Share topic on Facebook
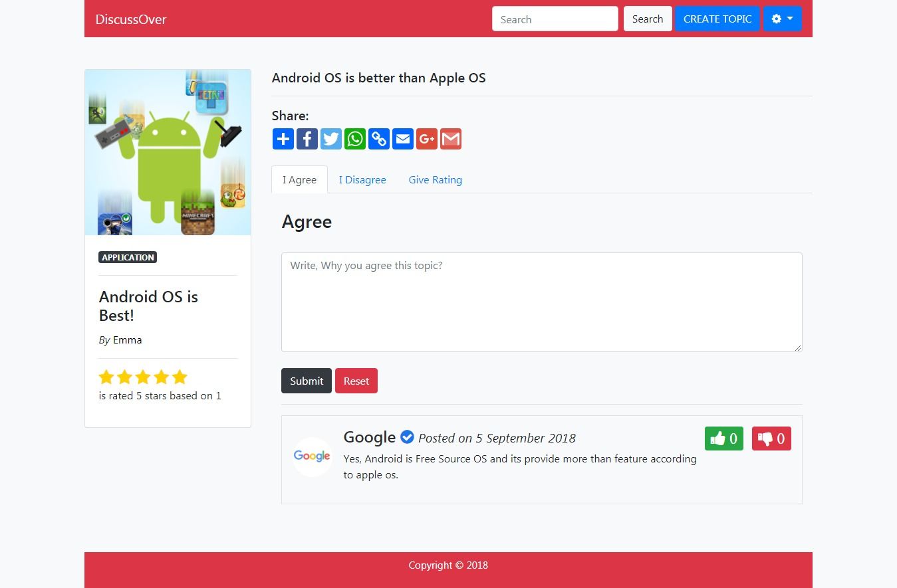Viewport: 897px width, 588px height. click(307, 139)
